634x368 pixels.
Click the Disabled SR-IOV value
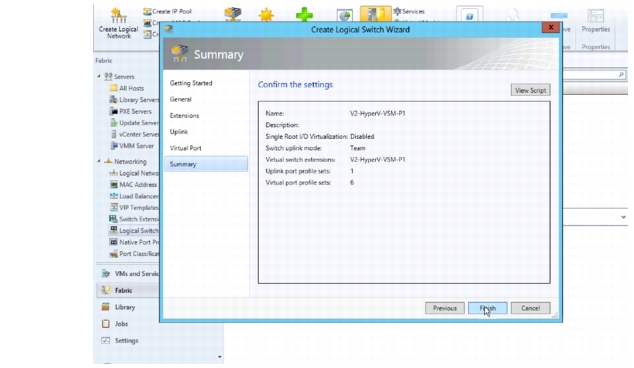(x=362, y=136)
